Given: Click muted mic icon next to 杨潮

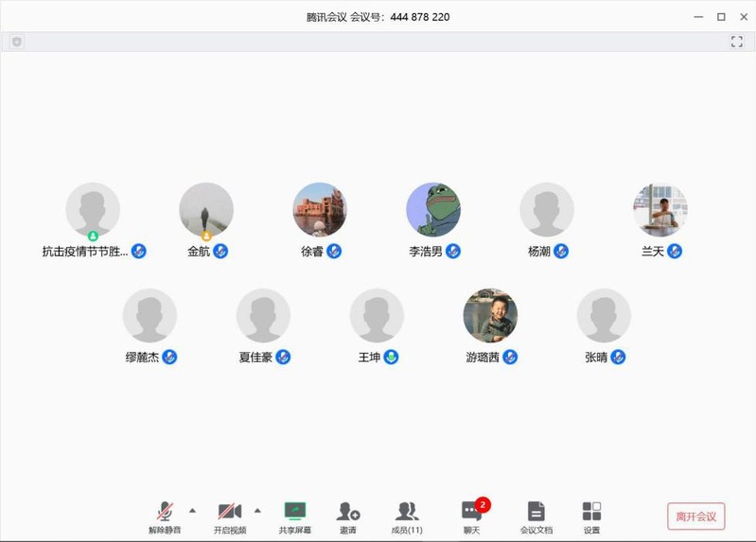Looking at the screenshot, I should pos(561,252).
